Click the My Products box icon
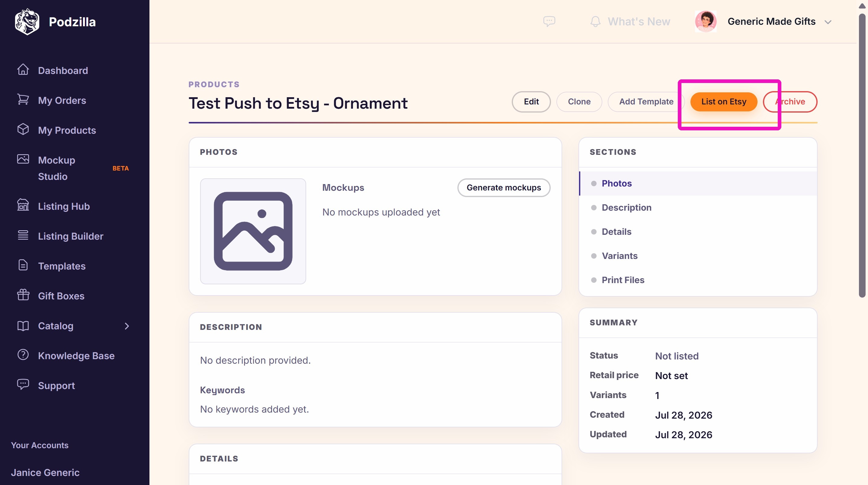 point(23,129)
